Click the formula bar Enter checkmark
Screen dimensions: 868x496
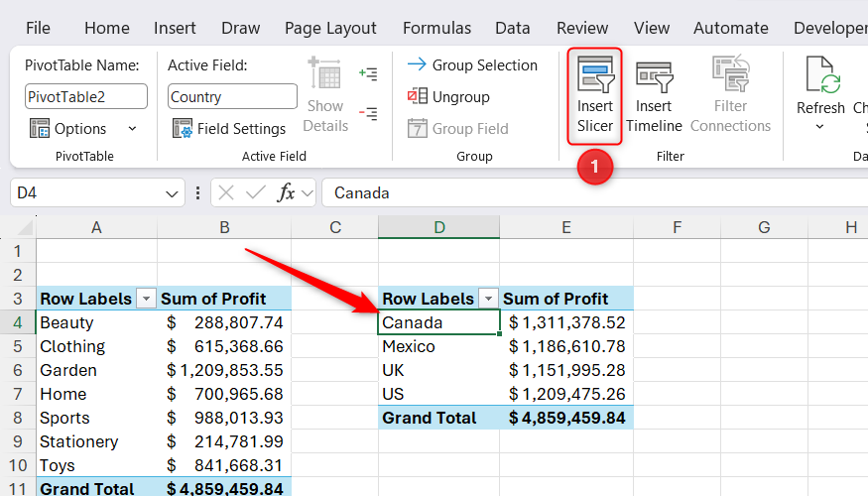256,192
